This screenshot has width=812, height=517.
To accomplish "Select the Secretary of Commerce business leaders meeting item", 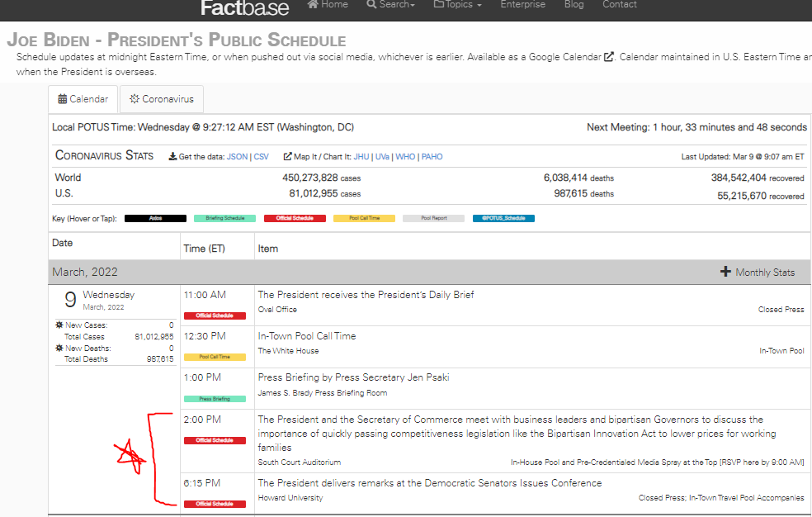I will (517, 434).
